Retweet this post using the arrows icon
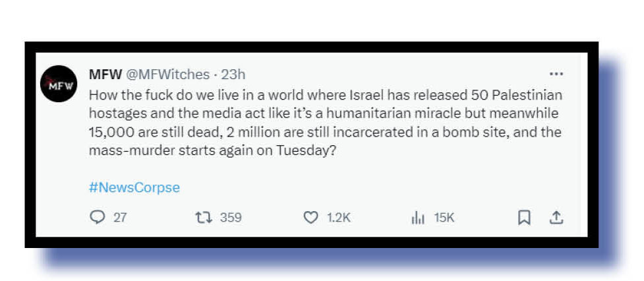644x281 pixels. (203, 217)
